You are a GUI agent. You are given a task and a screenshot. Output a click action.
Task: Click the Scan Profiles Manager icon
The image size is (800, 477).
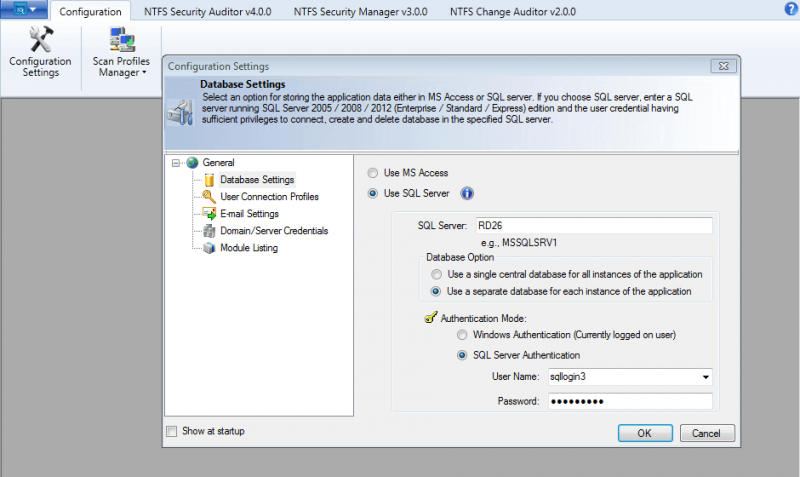(x=121, y=39)
